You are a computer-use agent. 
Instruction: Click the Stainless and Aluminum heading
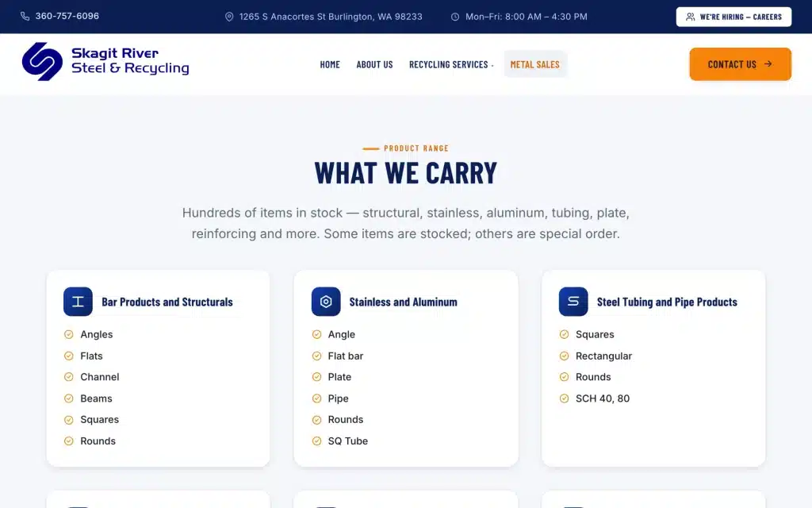coord(403,302)
